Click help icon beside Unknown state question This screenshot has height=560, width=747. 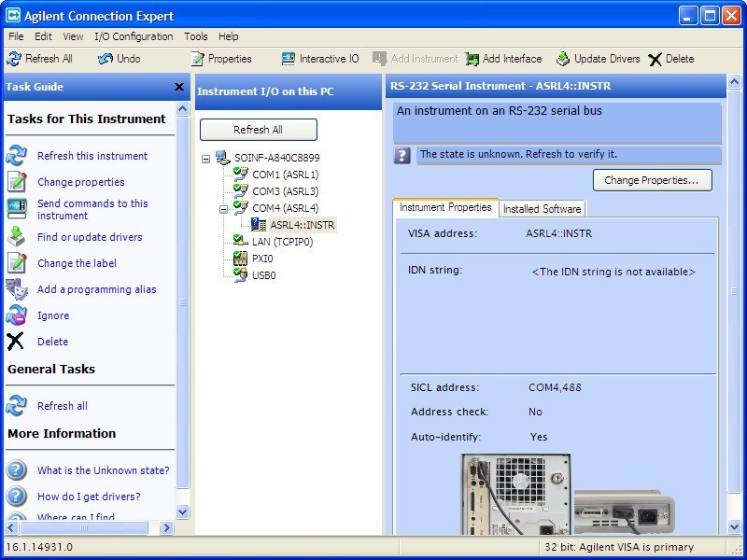[16, 470]
